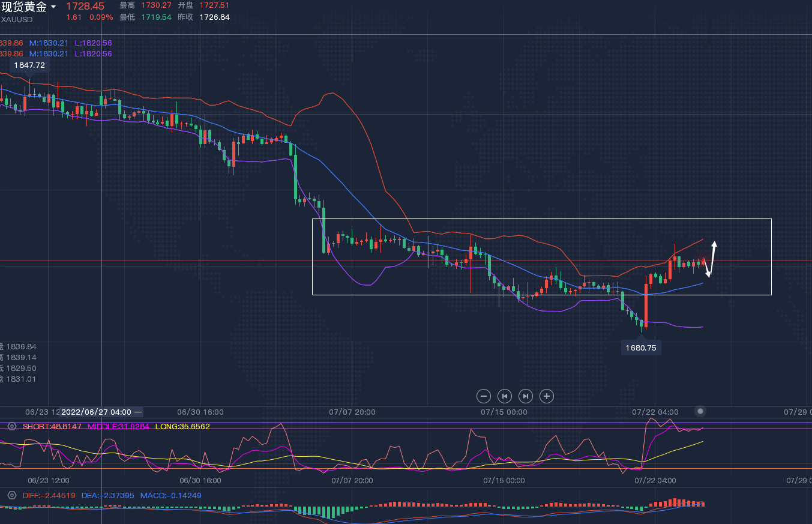The height and width of the screenshot is (524, 812).
Task: Zoom out the chart with minus button
Action: [x=484, y=396]
